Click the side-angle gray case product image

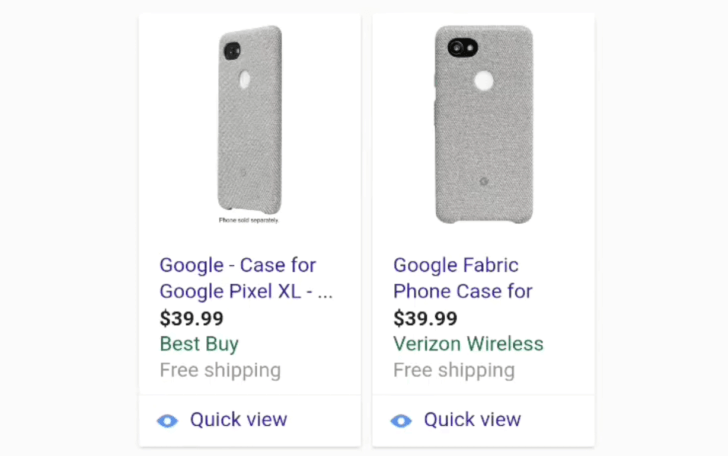coord(249,120)
